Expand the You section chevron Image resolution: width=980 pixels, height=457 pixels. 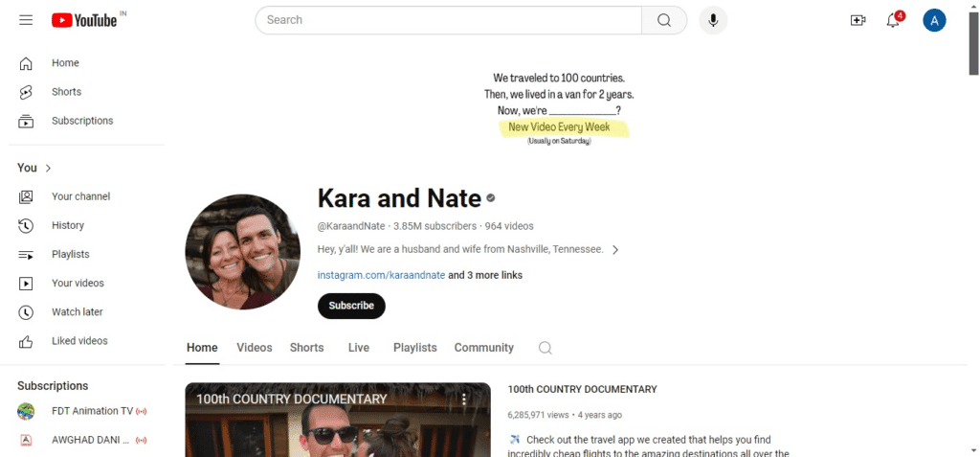pos(49,168)
